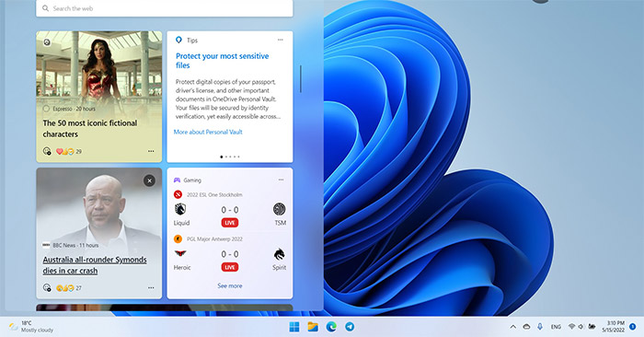Click the Search the web field
Viewport: 644px width, 337px height.
coord(165,8)
